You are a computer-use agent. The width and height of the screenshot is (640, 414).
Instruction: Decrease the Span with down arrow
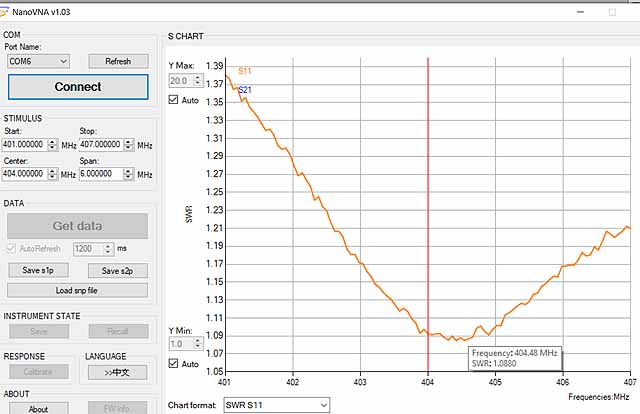pos(129,177)
